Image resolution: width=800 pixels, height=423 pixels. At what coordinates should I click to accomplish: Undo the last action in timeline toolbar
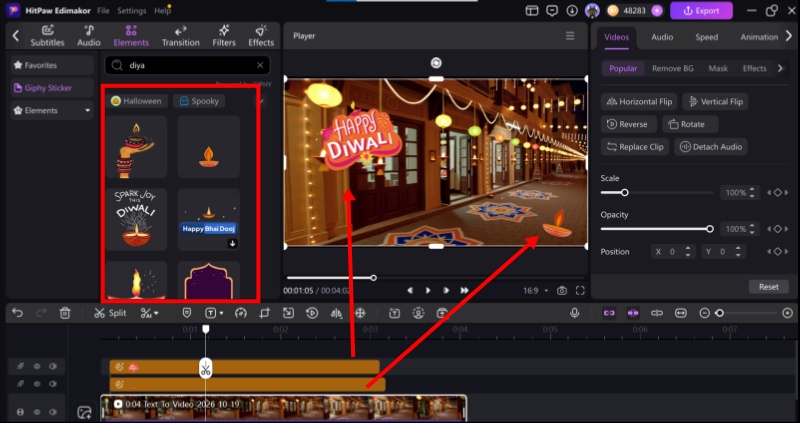(x=17, y=313)
